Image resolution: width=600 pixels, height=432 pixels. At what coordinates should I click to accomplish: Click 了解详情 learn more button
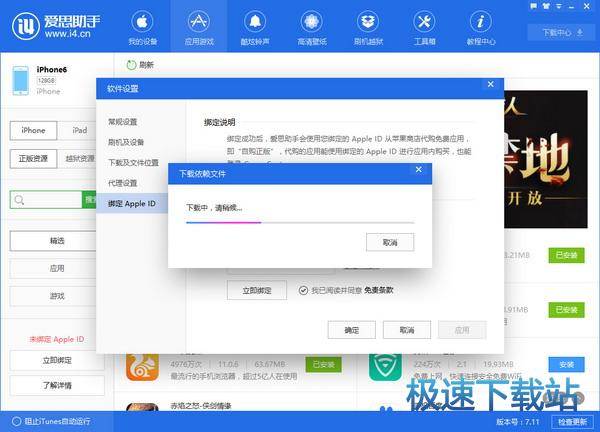click(57, 385)
